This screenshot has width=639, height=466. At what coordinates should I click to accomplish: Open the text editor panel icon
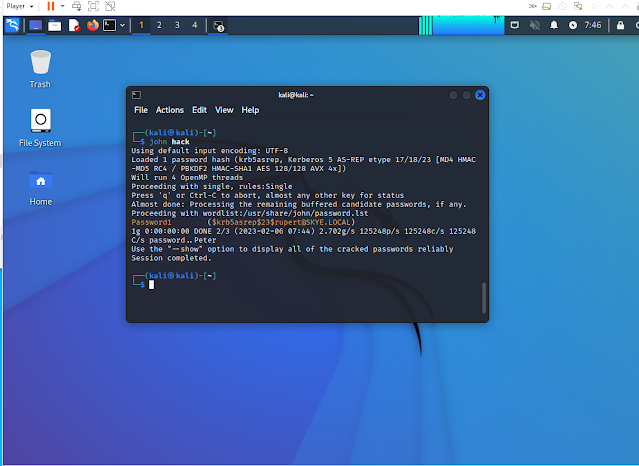pos(74,25)
